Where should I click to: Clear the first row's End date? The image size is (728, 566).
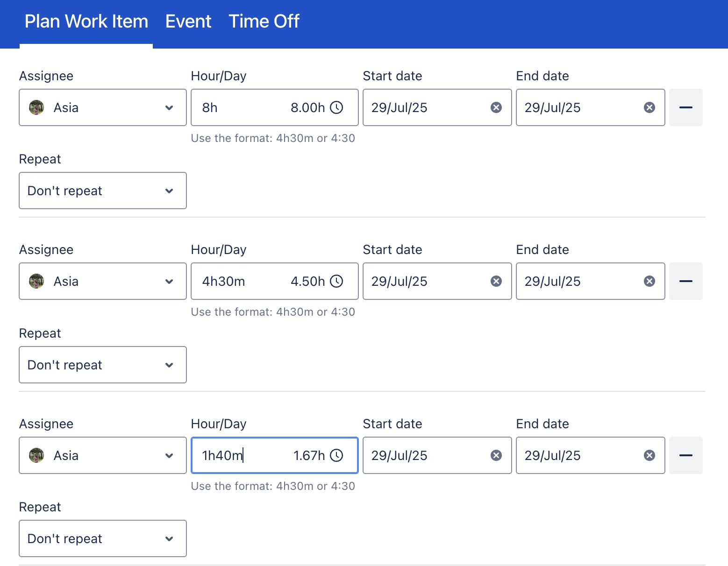(x=649, y=108)
